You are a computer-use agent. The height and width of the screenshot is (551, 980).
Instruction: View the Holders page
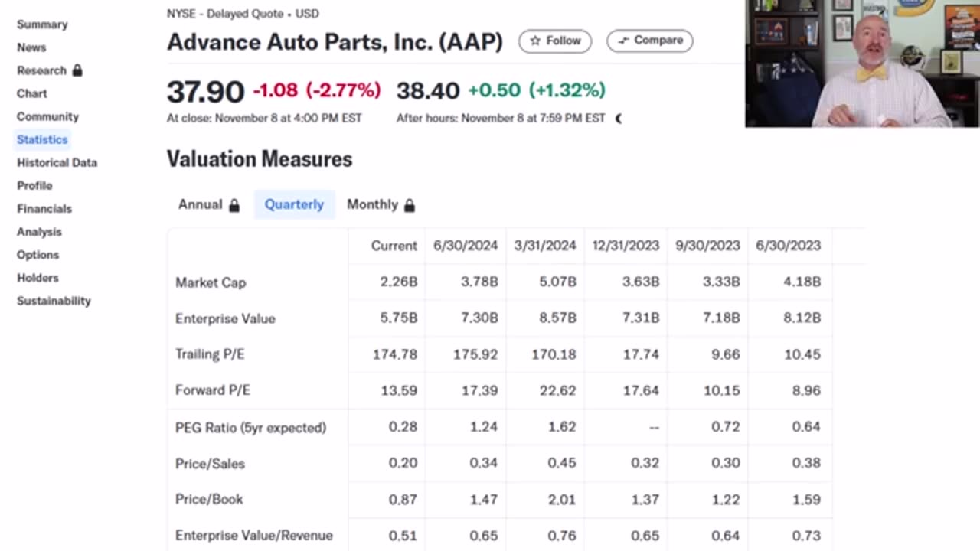pos(38,277)
